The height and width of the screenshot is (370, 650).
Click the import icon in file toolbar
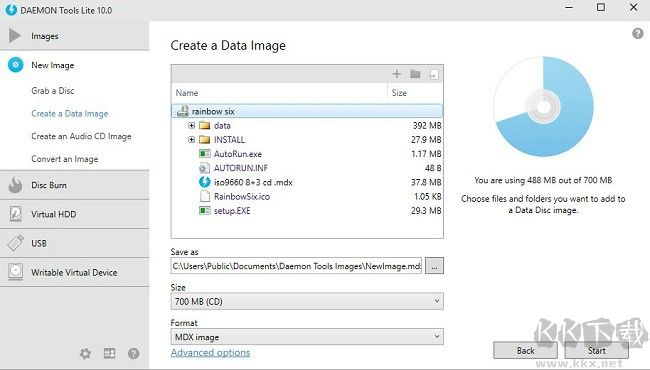tap(434, 75)
